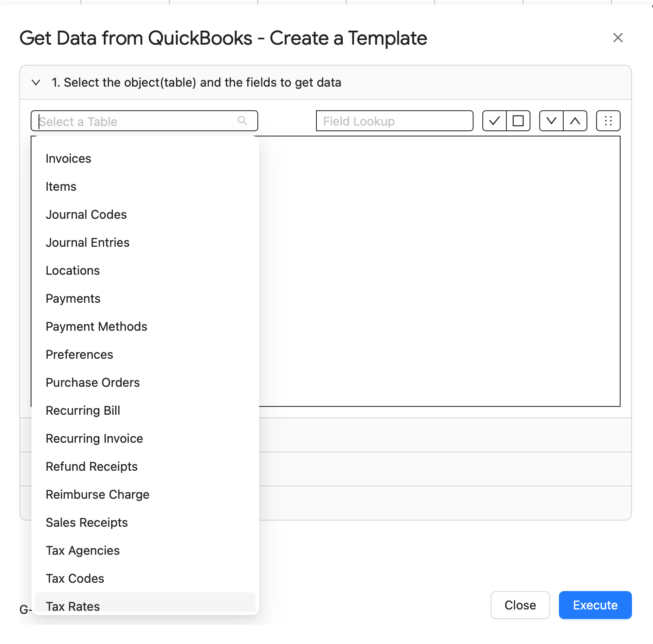Image resolution: width=653 pixels, height=644 pixels.
Task: Choose Invoices from the table list
Action: pyautogui.click(x=145, y=158)
